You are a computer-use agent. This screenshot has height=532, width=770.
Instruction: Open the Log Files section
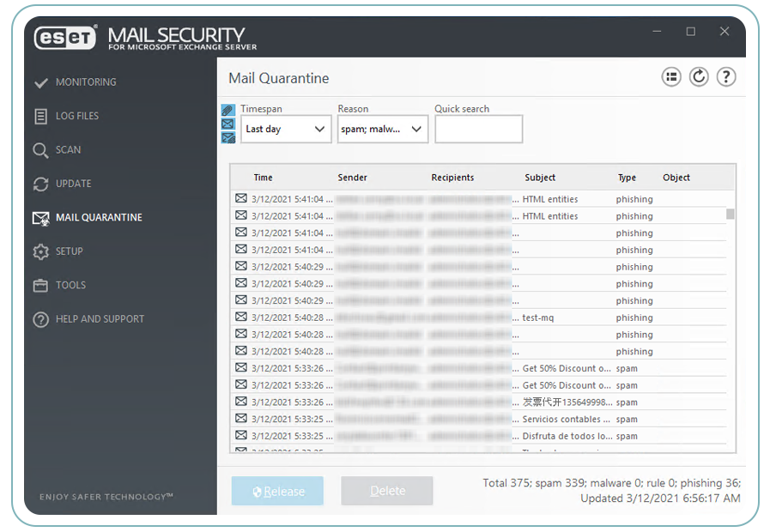click(x=77, y=116)
